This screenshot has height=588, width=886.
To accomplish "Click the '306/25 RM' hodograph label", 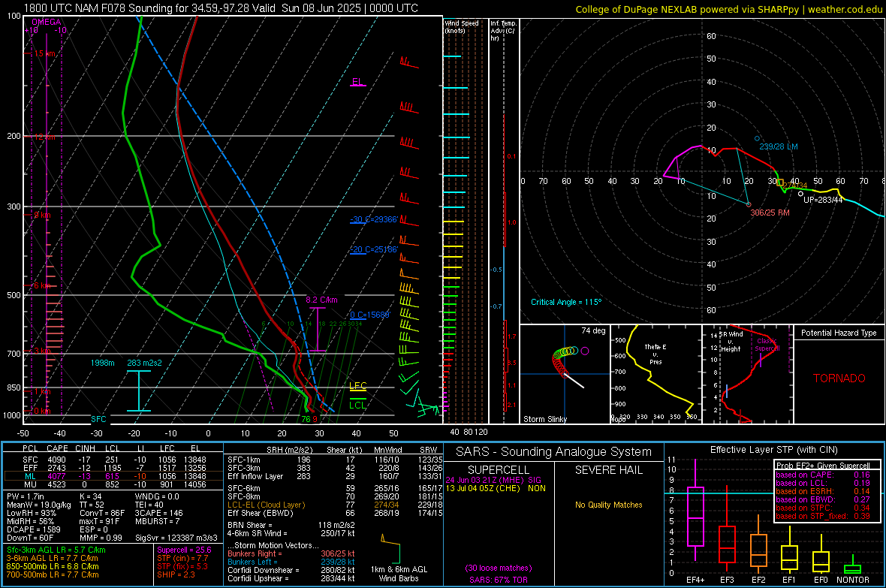I will (x=770, y=213).
